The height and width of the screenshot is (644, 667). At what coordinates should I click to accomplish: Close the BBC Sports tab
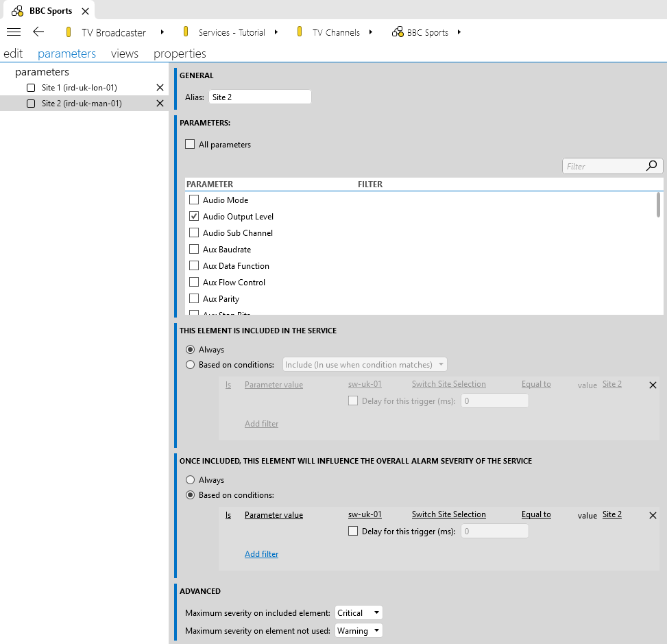coord(86,11)
